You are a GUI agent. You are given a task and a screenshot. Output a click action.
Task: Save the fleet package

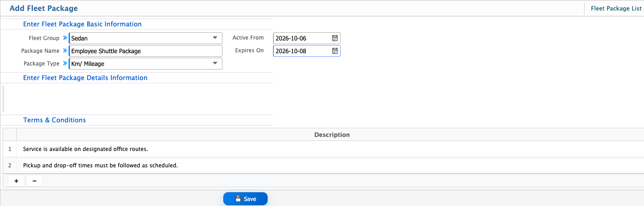tap(245, 199)
